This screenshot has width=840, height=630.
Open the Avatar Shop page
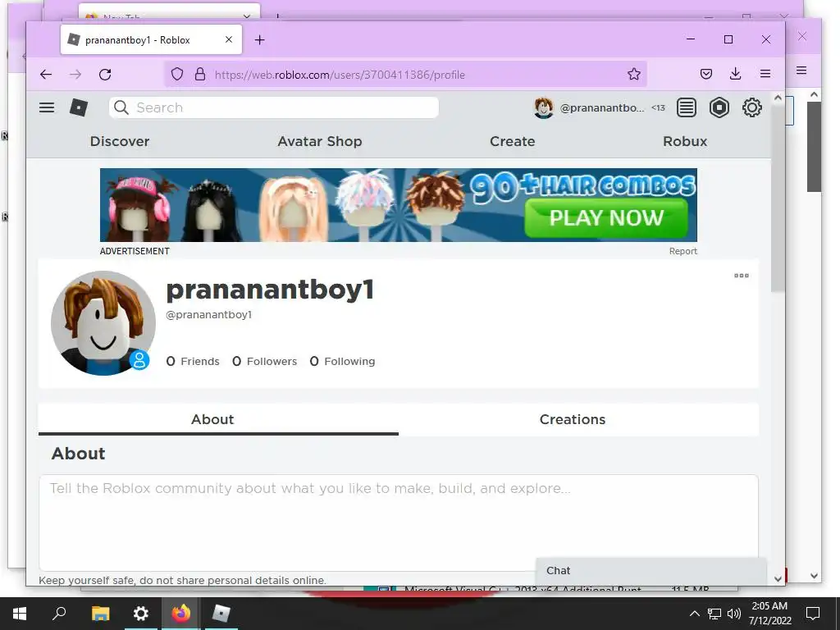coord(320,141)
